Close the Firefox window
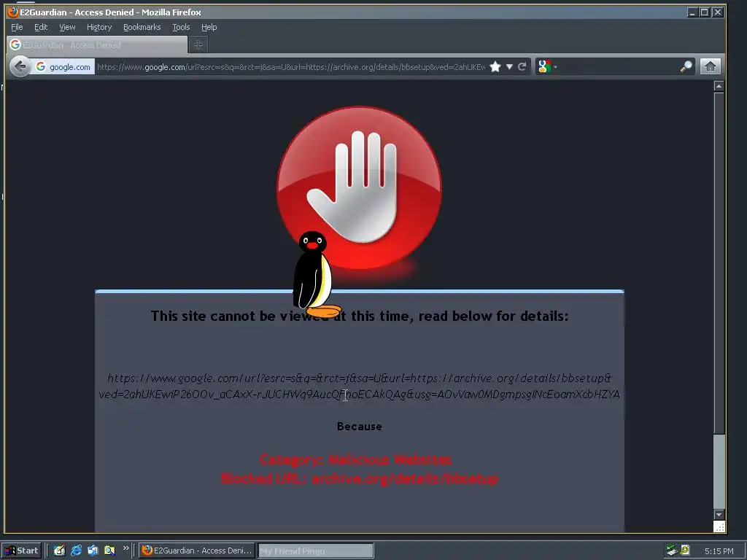This screenshot has width=747, height=560. 718,12
